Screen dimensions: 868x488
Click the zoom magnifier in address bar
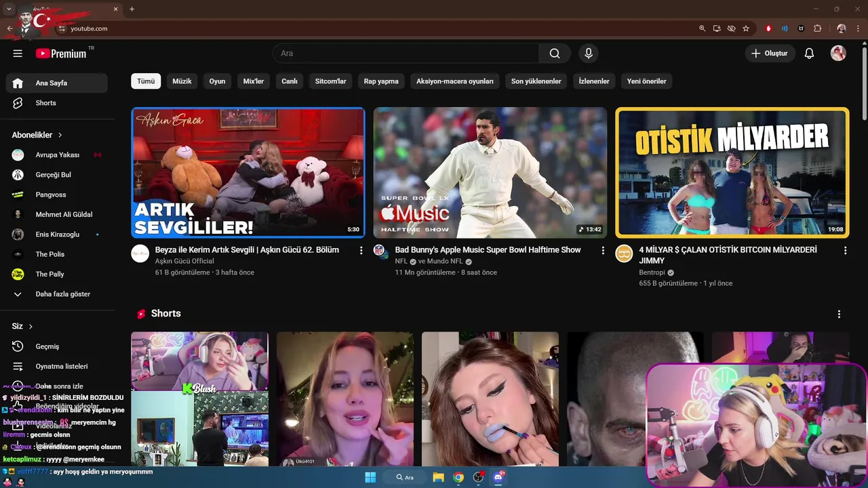[703, 28]
